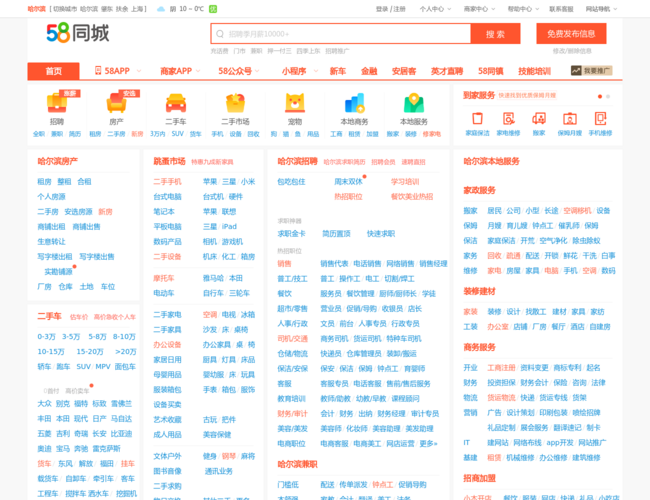The width and height of the screenshot is (650, 500).
Task: Click the 修改/删除信息 link
Action: [x=572, y=51]
